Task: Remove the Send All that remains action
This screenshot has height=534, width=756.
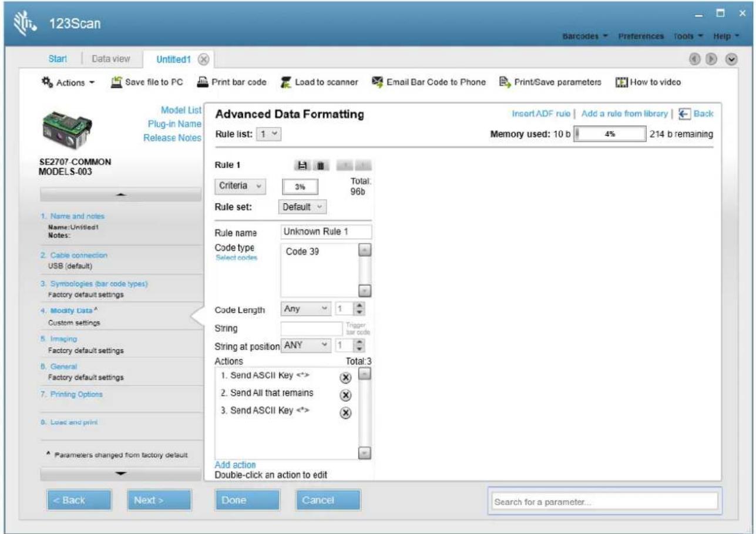Action: [x=346, y=395]
